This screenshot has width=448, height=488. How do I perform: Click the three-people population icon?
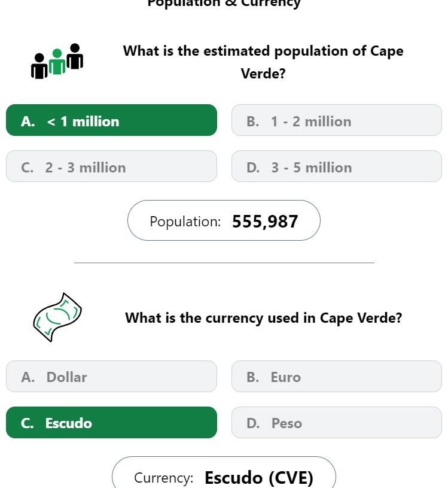click(57, 61)
